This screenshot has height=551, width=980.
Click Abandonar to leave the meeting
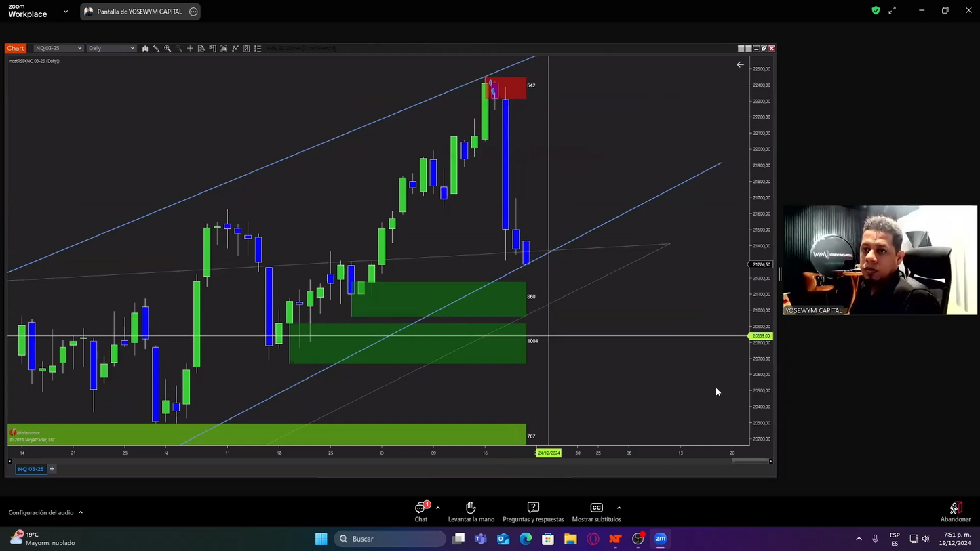[x=956, y=512]
